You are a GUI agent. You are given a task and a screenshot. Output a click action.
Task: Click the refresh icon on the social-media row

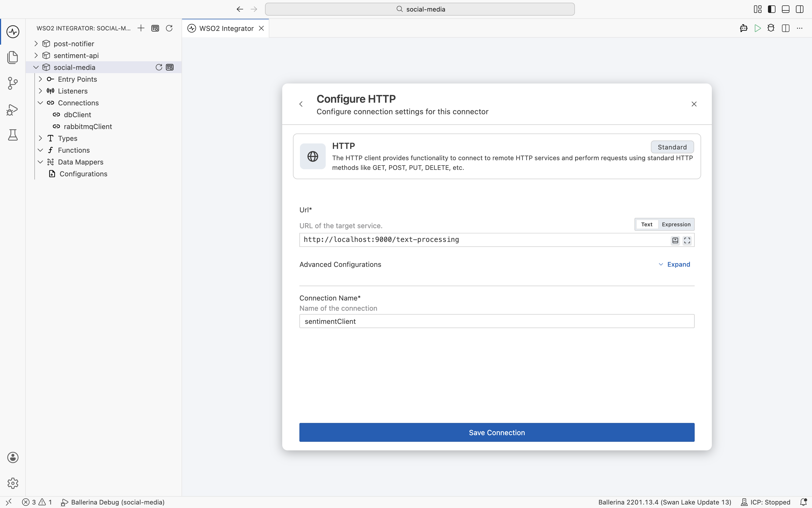point(159,67)
